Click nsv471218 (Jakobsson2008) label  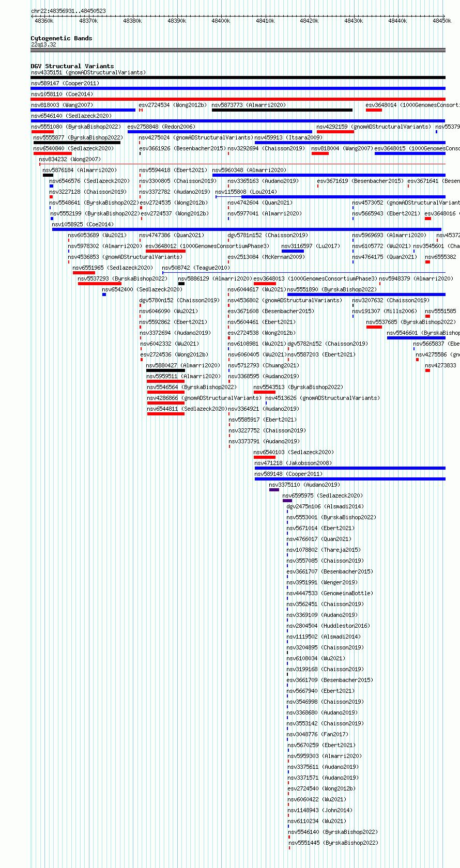(x=293, y=463)
